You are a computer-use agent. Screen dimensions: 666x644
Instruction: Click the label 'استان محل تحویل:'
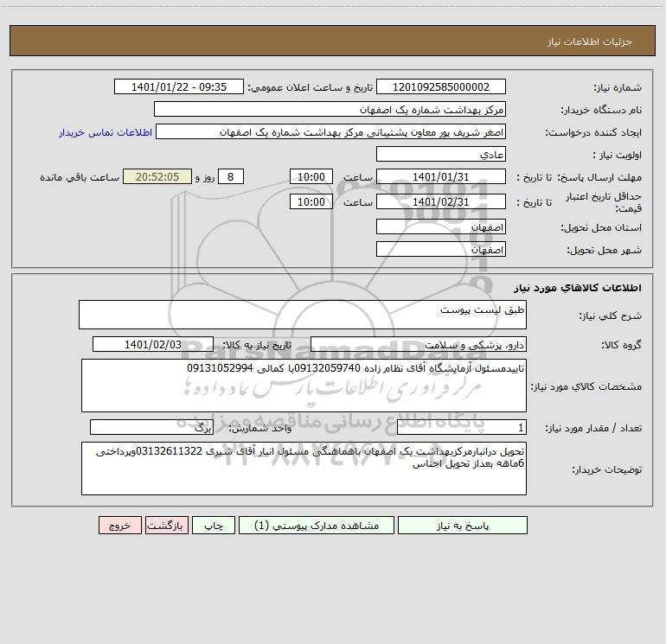[601, 227]
